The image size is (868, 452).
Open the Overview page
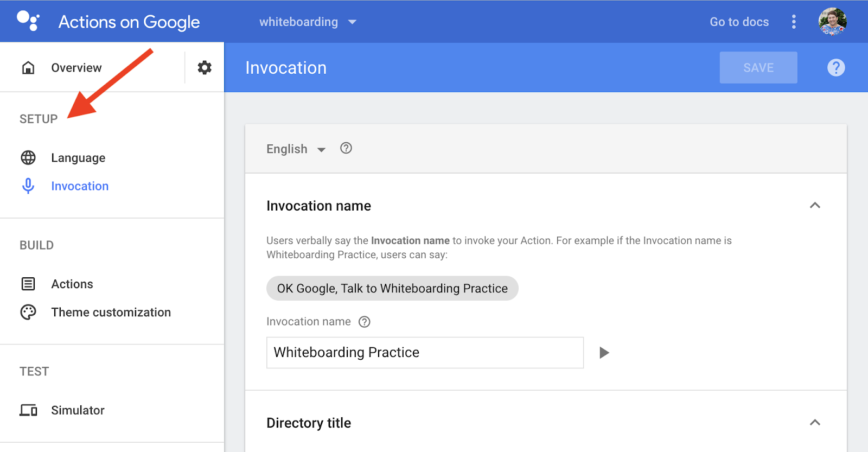coord(76,68)
